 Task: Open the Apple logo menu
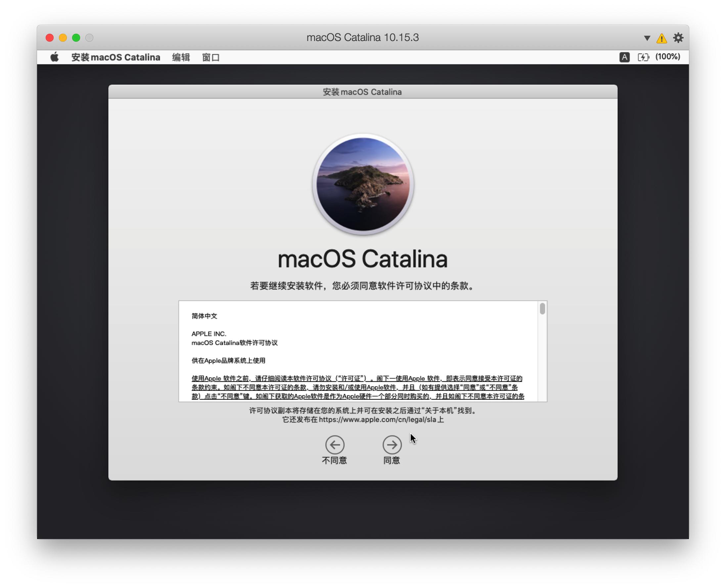55,57
